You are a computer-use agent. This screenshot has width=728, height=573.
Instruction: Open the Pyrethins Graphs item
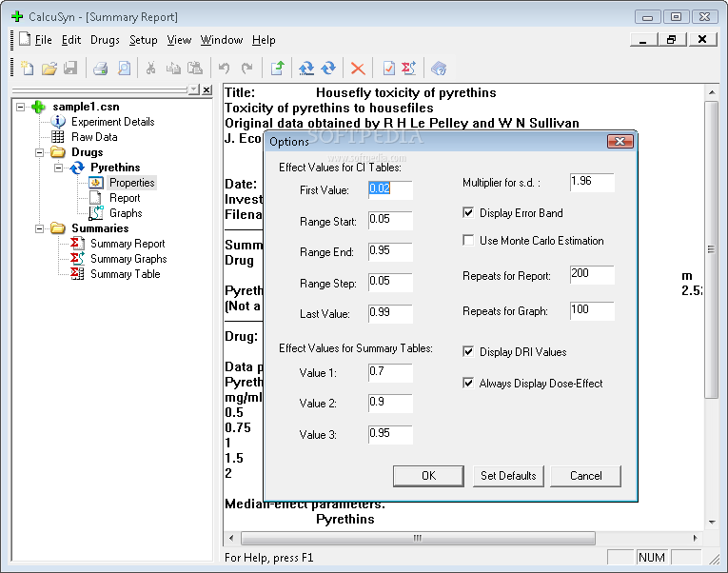126,213
